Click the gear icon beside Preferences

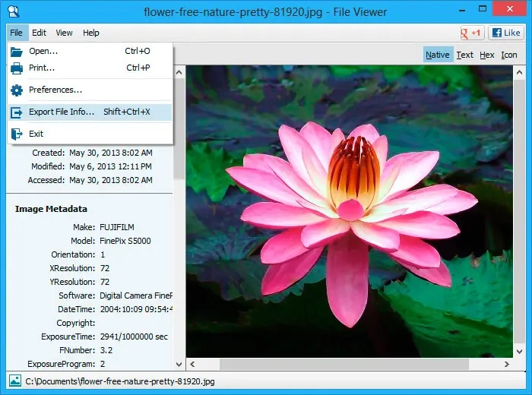[x=17, y=90]
